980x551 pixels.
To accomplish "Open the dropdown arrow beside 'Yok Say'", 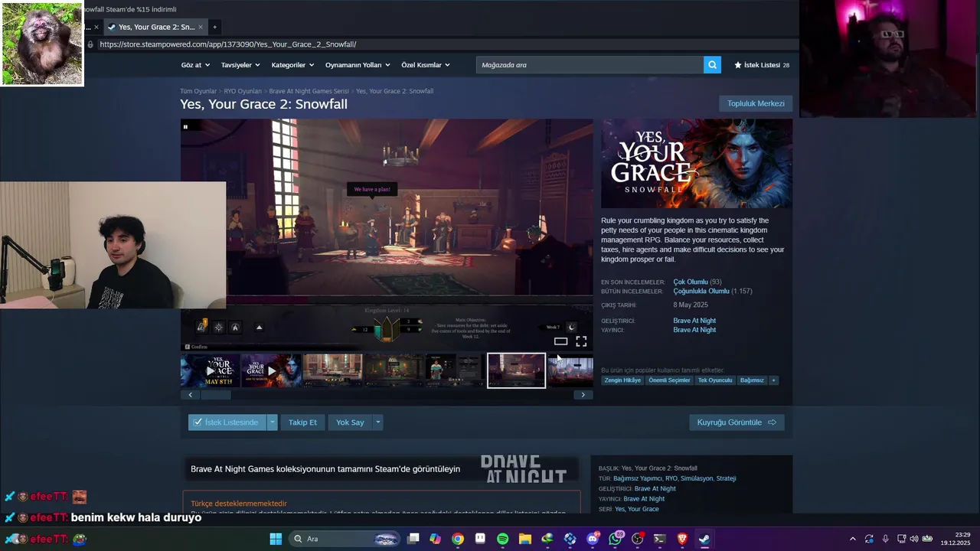I will pyautogui.click(x=377, y=422).
